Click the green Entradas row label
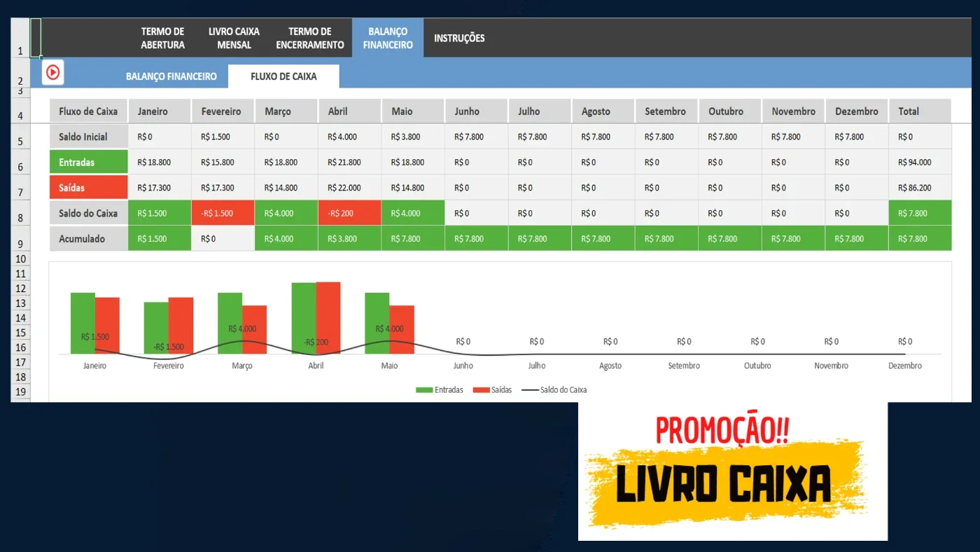The height and width of the screenshot is (552, 980). [88, 162]
